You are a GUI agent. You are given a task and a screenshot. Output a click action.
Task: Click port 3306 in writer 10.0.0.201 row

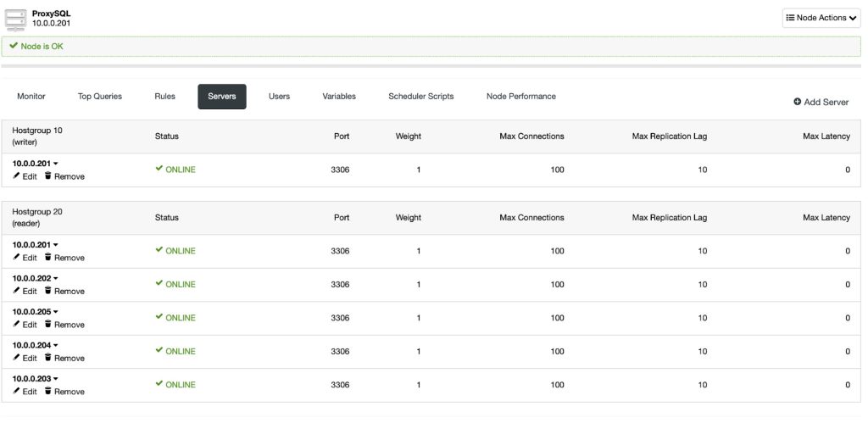[x=340, y=170]
